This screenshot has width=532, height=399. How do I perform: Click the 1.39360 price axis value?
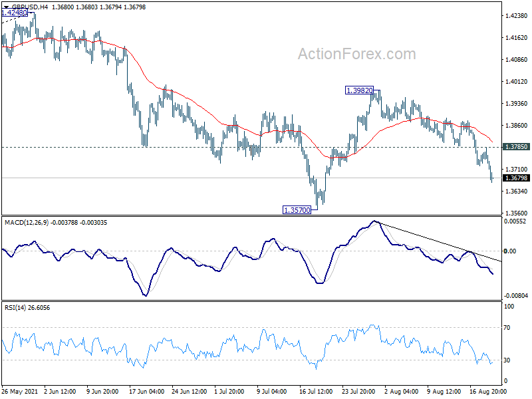click(517, 104)
